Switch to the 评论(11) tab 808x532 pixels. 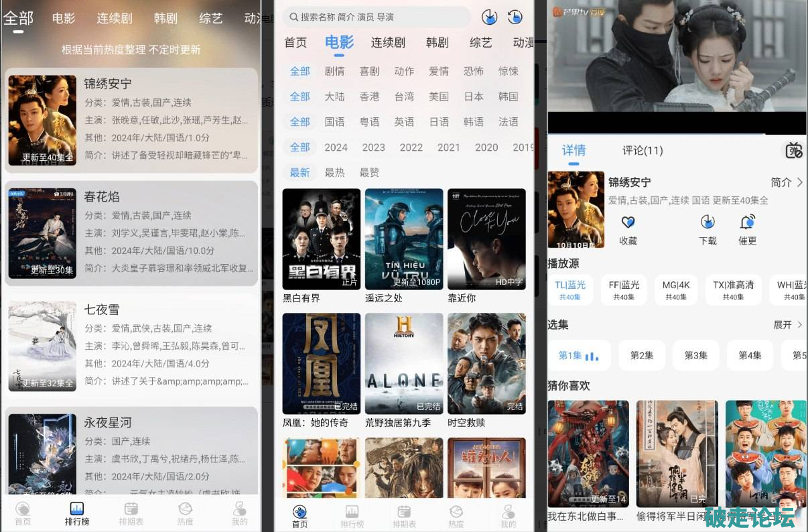point(643,150)
